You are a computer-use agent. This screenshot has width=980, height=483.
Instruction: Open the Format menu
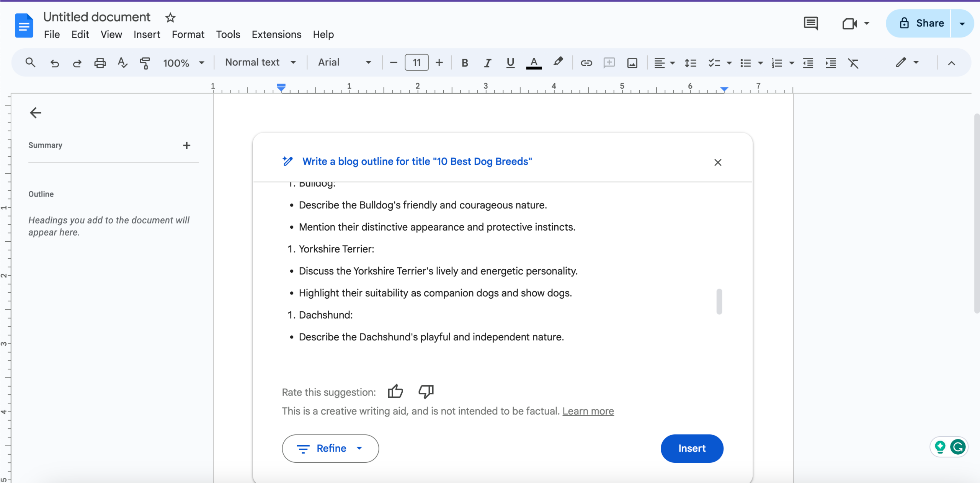188,34
